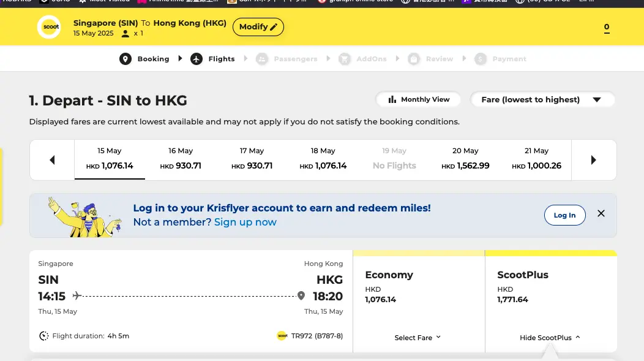The image size is (644, 361).
Task: Click the 15 May 2025 travel date in header
Action: pyautogui.click(x=93, y=33)
